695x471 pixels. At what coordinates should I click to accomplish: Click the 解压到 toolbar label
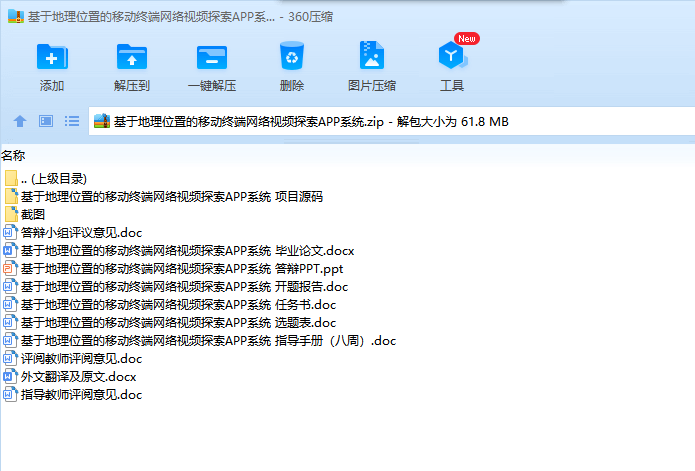(x=132, y=85)
